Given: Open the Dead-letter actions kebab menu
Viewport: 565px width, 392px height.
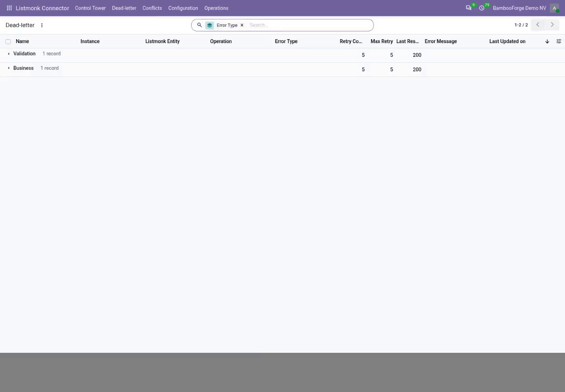Looking at the screenshot, I should click(x=42, y=25).
